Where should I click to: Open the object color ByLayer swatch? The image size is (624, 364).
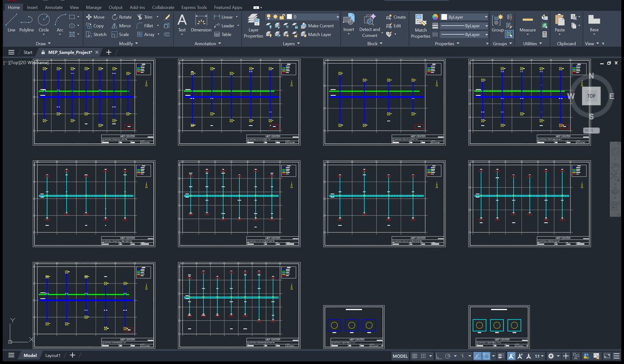coord(444,17)
